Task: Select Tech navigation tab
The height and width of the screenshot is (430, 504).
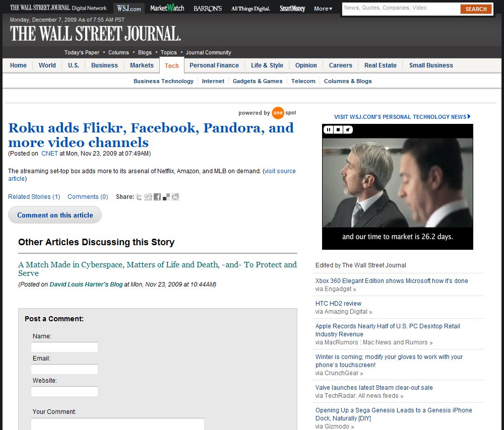Action: pyautogui.click(x=172, y=65)
